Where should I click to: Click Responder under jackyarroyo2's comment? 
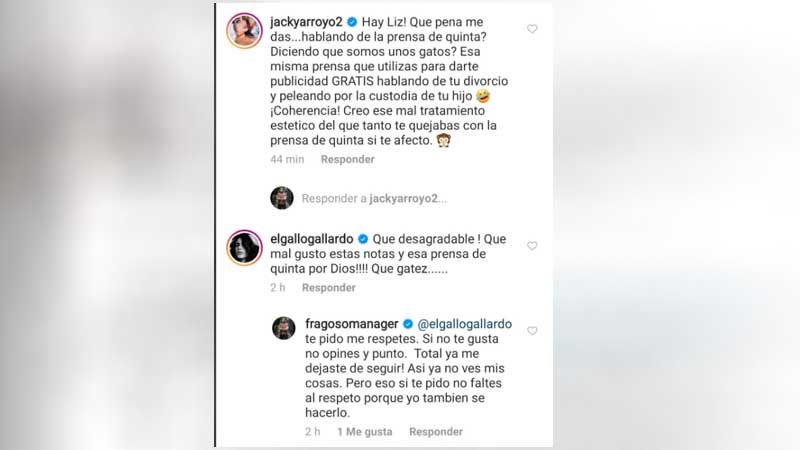(347, 159)
